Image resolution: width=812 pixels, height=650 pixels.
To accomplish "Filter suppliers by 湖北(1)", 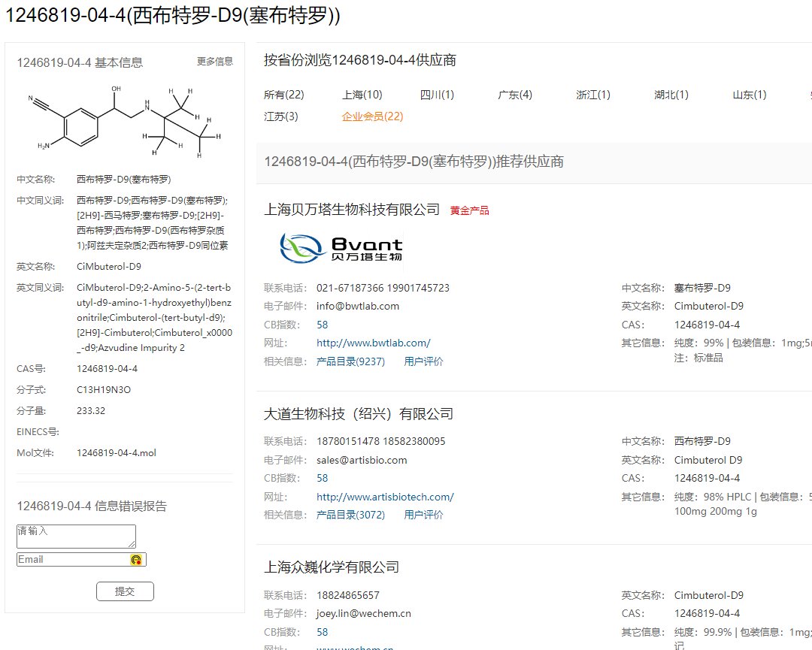I will tap(671, 95).
